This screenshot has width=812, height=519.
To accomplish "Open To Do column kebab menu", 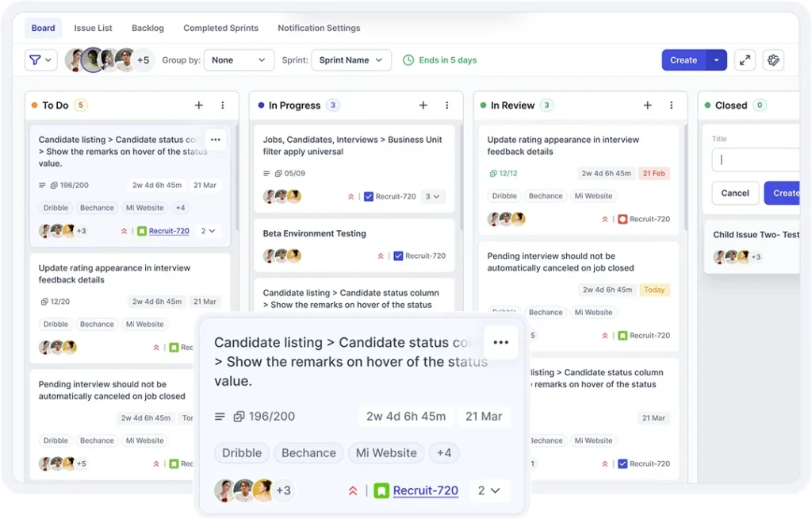I will [223, 106].
